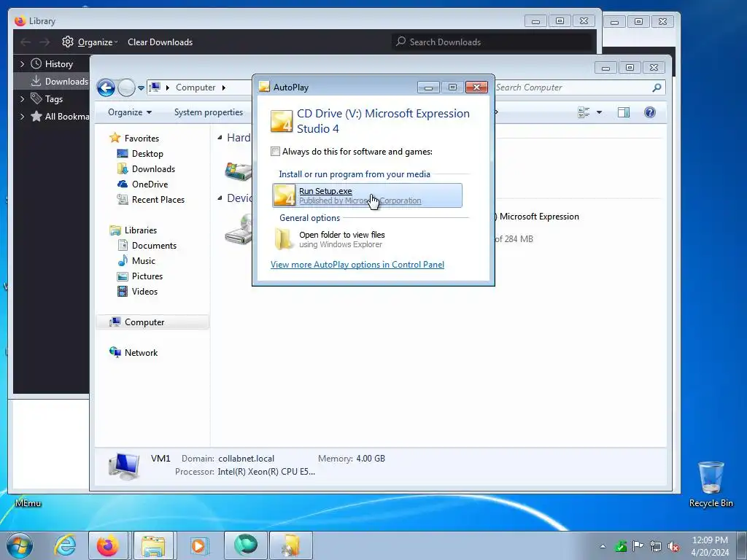Select the CD drive icon
This screenshot has height=560, width=747.
pos(239,229)
